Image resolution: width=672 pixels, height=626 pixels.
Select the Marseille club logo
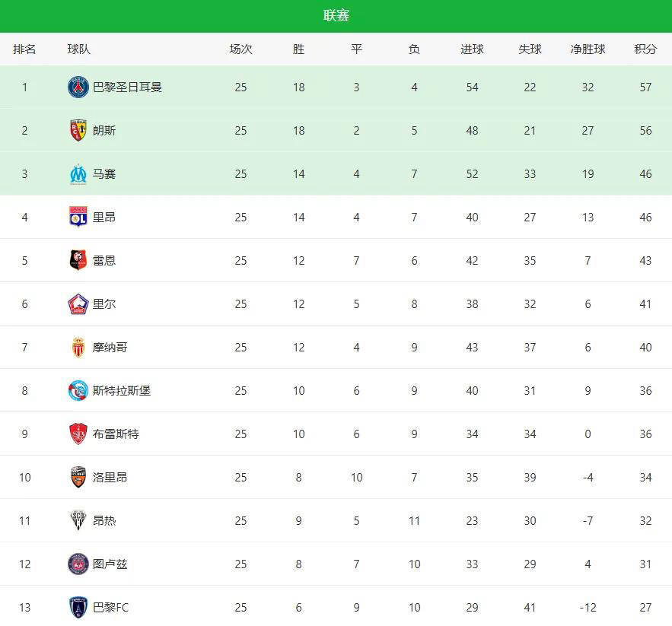pyautogui.click(x=78, y=173)
